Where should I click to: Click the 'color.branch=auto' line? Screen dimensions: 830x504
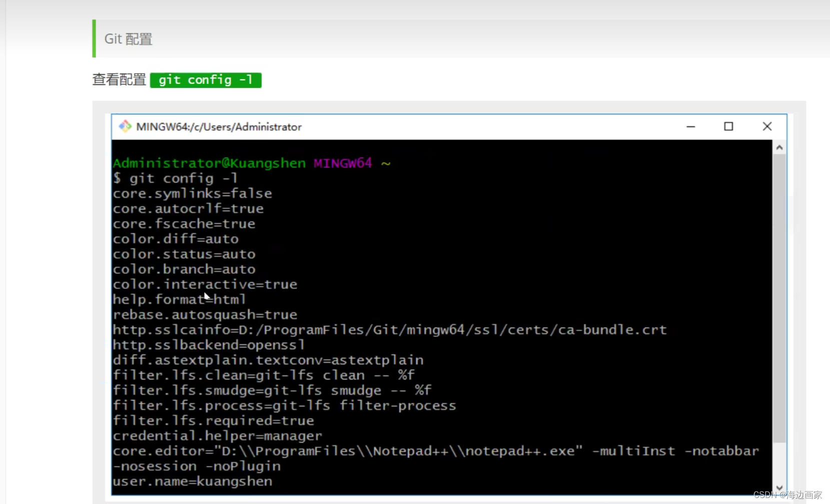pyautogui.click(x=184, y=269)
